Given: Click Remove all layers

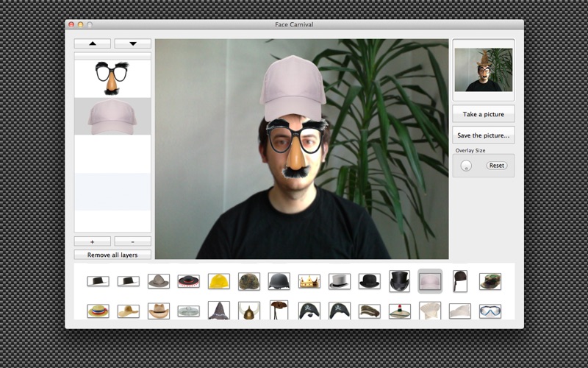Looking at the screenshot, I should coord(112,255).
